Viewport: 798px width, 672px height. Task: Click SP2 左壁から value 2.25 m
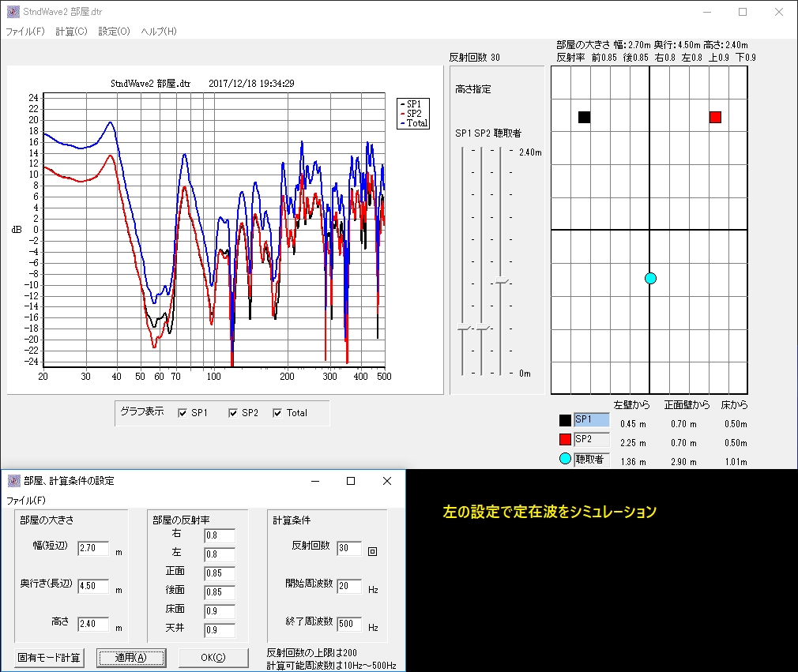[x=633, y=443]
